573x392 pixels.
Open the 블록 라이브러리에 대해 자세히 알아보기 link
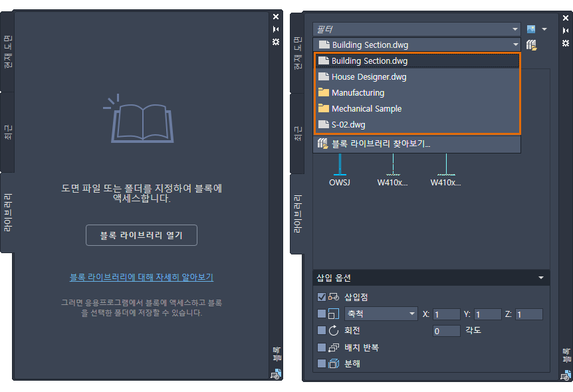coord(142,277)
